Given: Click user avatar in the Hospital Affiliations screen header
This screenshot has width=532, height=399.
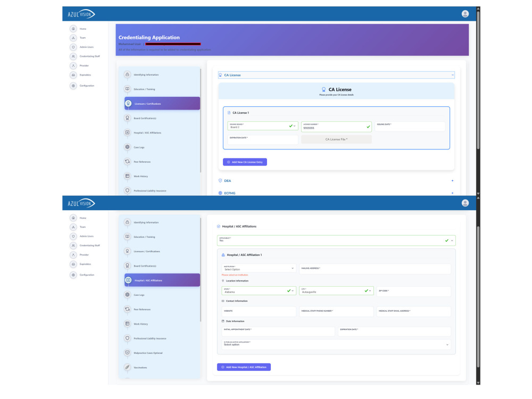Looking at the screenshot, I should (465, 203).
